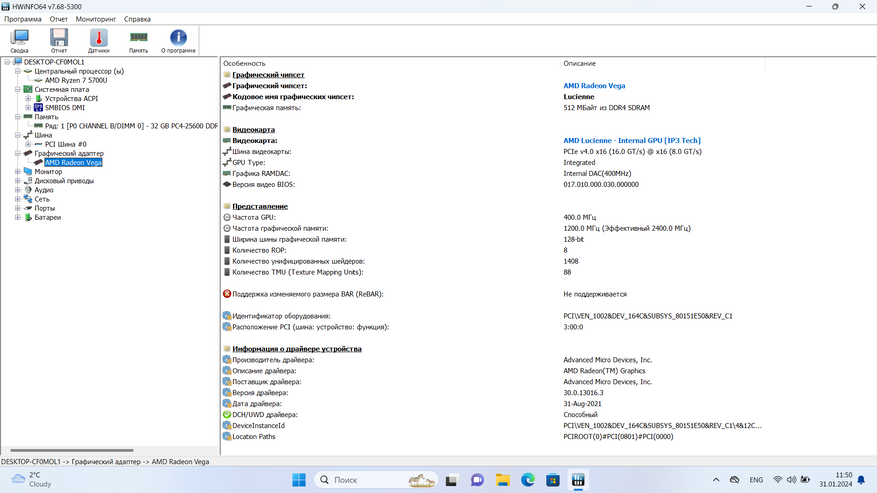Open the volume speaker tray icon
The image size is (877, 493).
(x=791, y=480)
